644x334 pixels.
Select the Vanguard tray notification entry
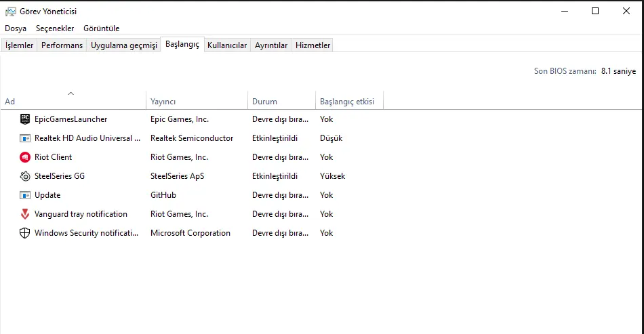pyautogui.click(x=81, y=214)
